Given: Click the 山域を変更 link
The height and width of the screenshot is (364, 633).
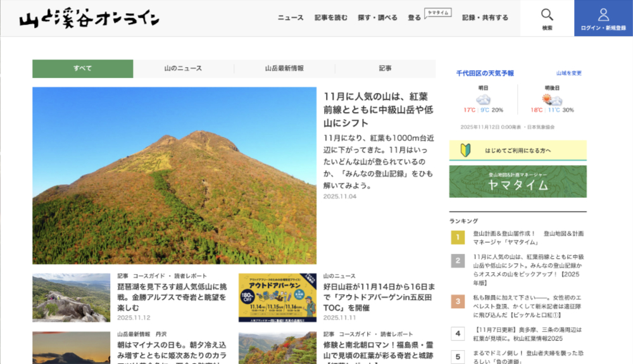Looking at the screenshot, I should (568, 73).
